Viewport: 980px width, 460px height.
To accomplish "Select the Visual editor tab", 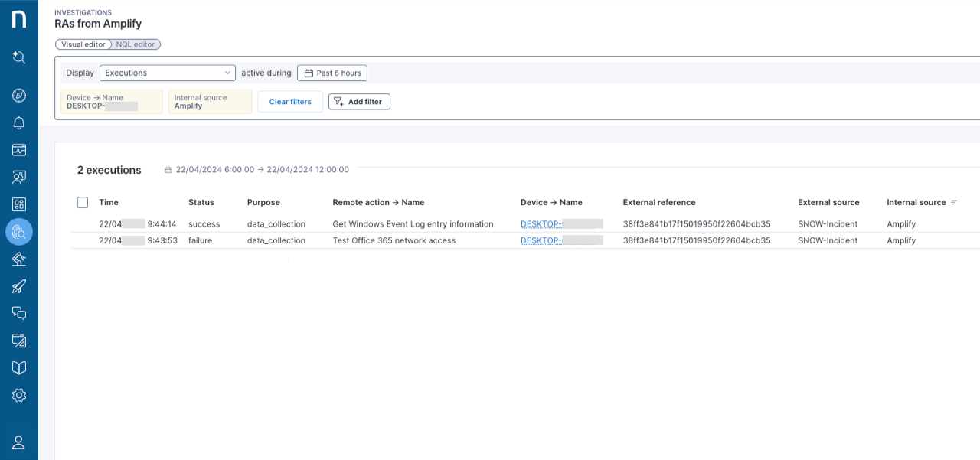I will [83, 44].
